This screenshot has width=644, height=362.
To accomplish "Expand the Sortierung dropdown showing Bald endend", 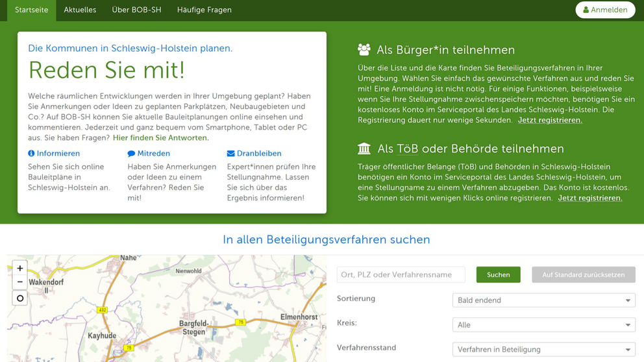I will (544, 300).
